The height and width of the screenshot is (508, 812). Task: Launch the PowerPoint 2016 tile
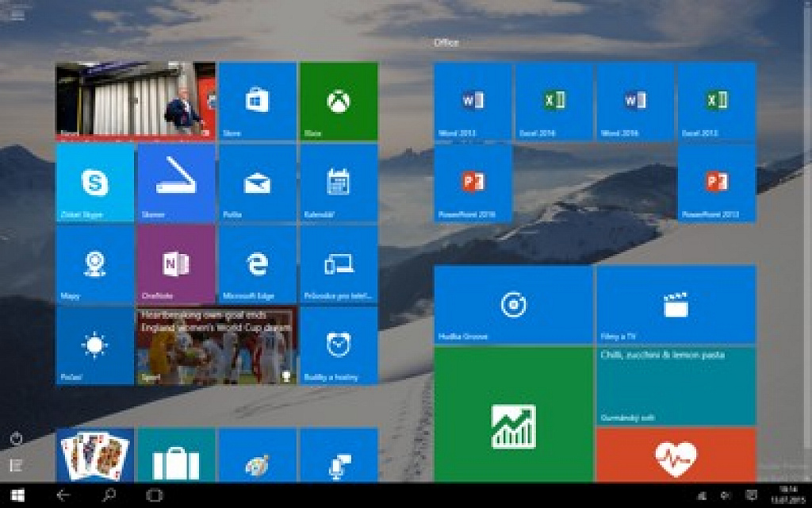coord(473,183)
